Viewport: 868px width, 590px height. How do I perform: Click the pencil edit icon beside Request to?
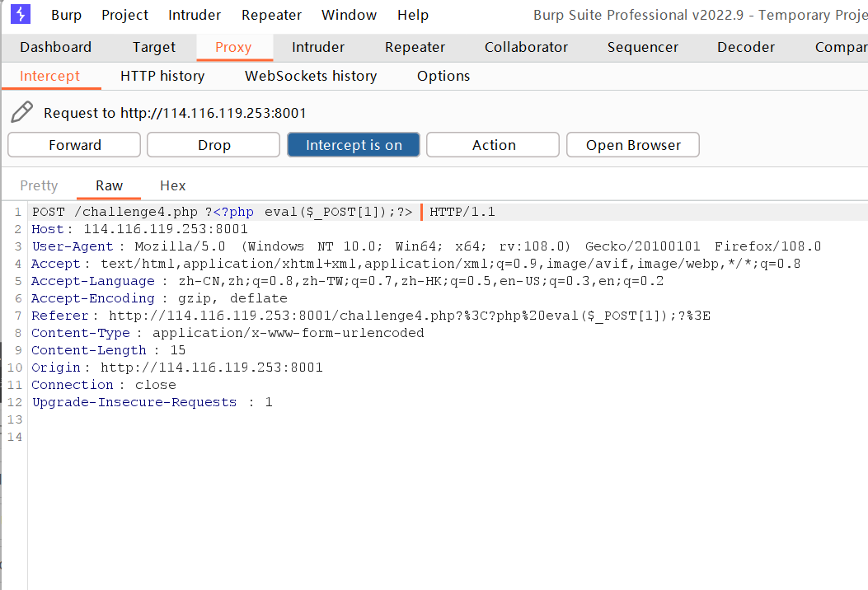pos(21,112)
